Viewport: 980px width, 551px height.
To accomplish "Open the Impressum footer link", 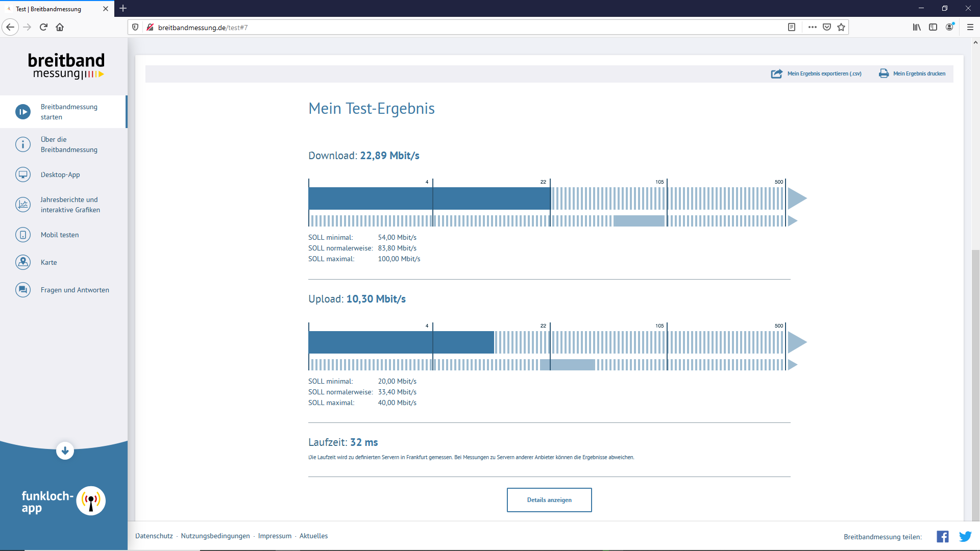I will pyautogui.click(x=275, y=536).
